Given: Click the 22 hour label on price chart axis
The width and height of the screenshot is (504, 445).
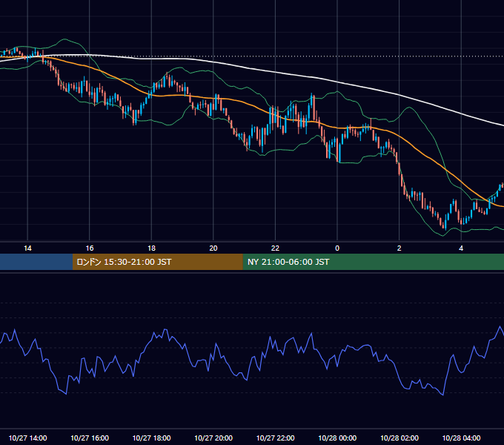Looking at the screenshot, I should [275, 248].
